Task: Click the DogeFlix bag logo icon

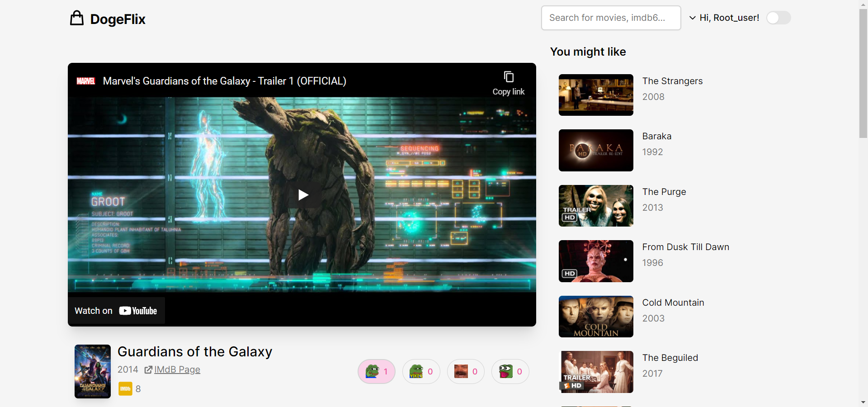Action: coord(77,19)
